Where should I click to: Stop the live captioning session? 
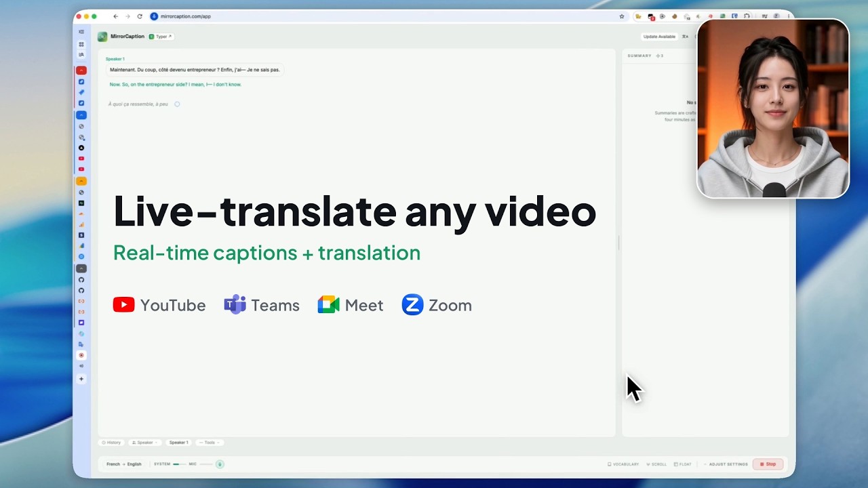coord(768,464)
